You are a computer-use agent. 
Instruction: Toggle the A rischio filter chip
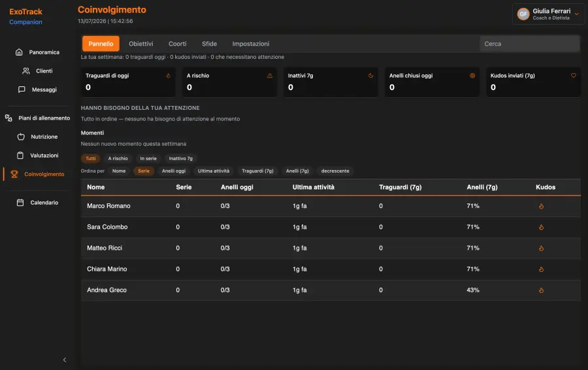pos(118,158)
